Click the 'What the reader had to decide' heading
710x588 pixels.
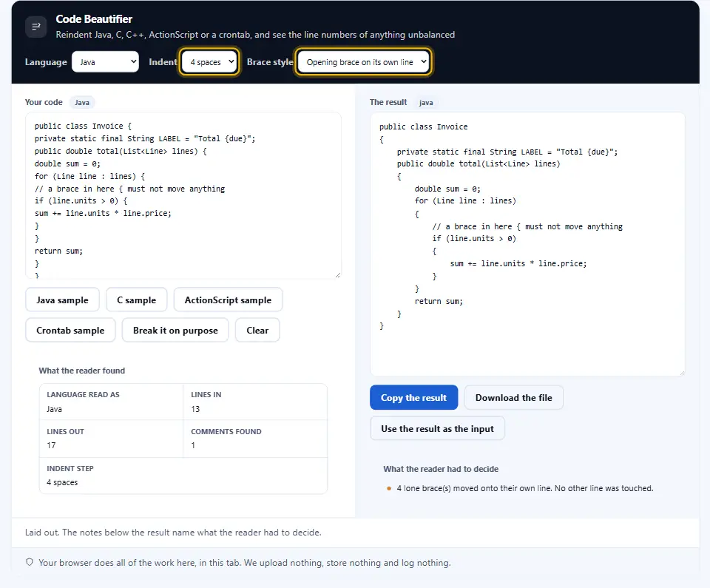[441, 469]
